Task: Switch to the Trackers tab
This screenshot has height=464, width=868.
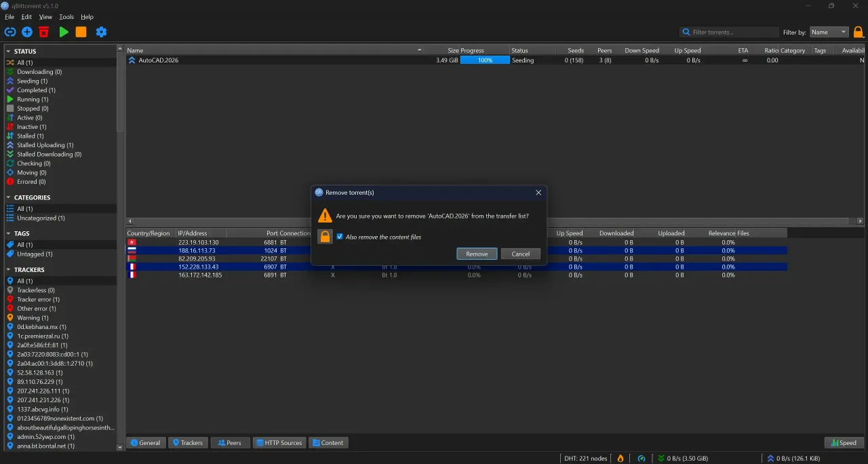Action: coord(188,443)
